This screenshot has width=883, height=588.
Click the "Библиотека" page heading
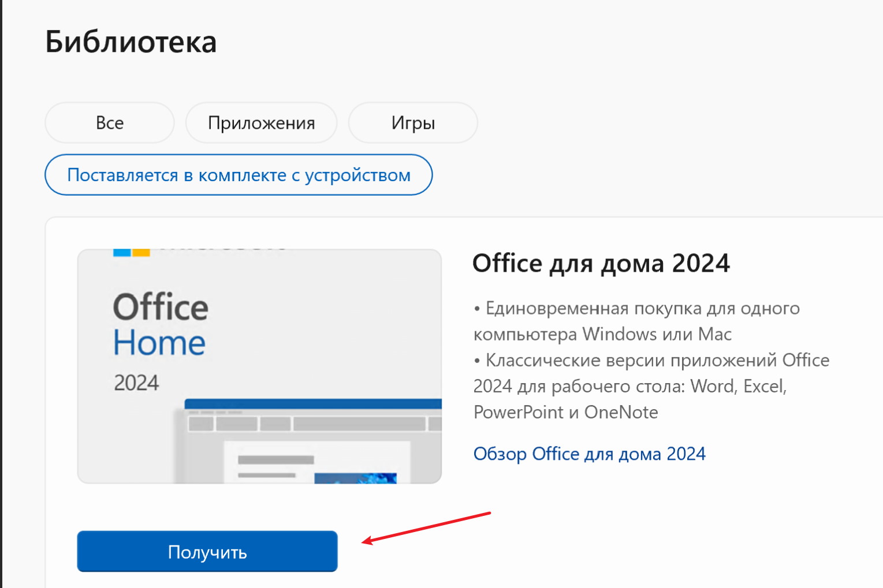(x=131, y=42)
